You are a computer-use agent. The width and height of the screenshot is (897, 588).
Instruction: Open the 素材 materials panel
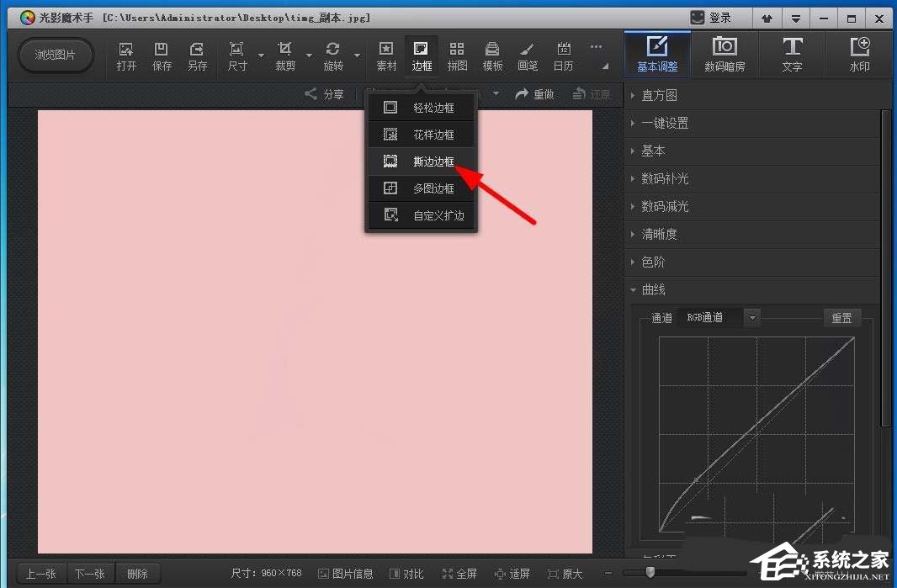pos(385,54)
